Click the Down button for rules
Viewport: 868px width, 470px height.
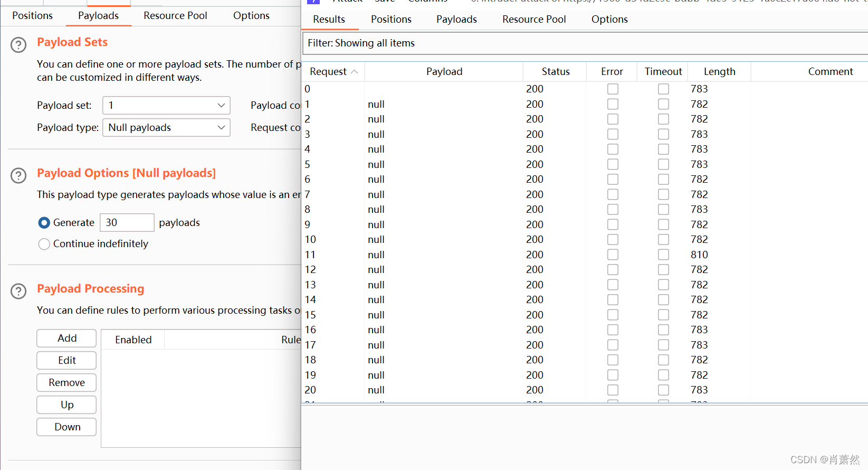[66, 427]
